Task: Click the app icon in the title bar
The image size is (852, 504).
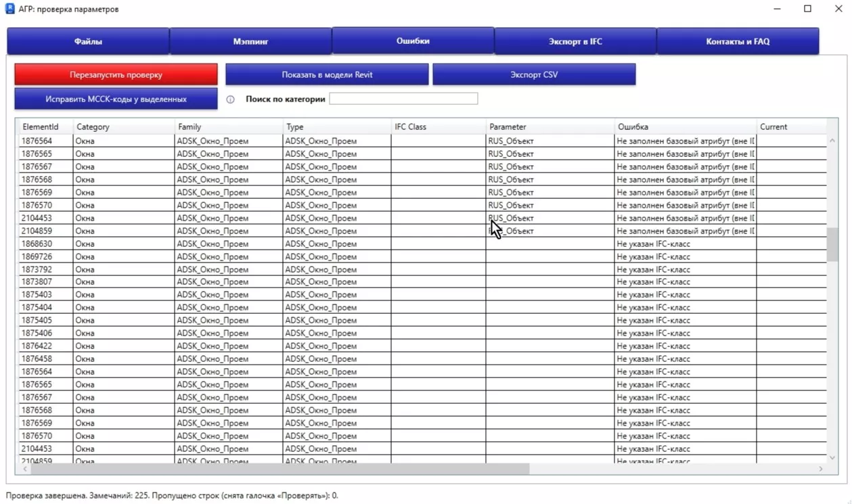Action: (x=10, y=9)
